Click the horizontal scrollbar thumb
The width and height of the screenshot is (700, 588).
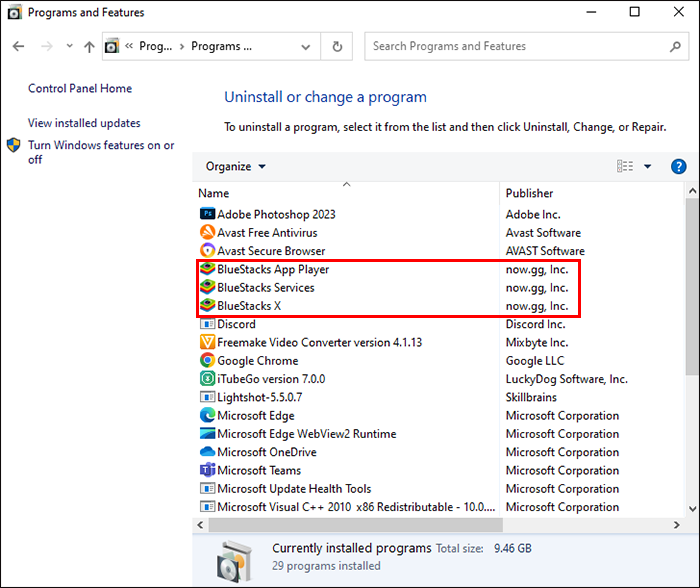pyautogui.click(x=356, y=525)
